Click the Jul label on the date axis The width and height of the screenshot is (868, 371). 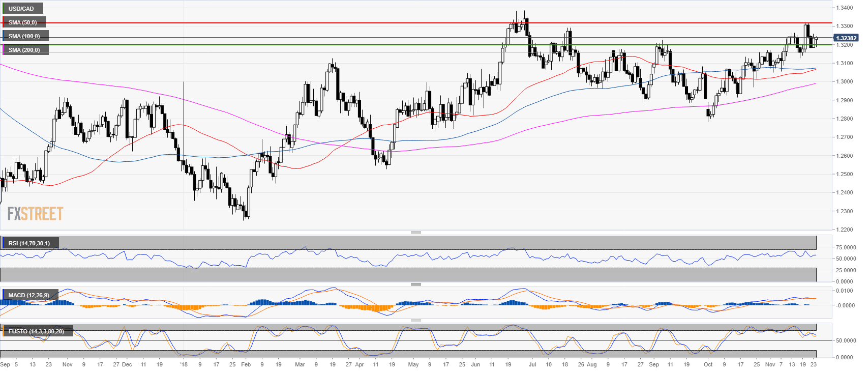click(x=532, y=364)
